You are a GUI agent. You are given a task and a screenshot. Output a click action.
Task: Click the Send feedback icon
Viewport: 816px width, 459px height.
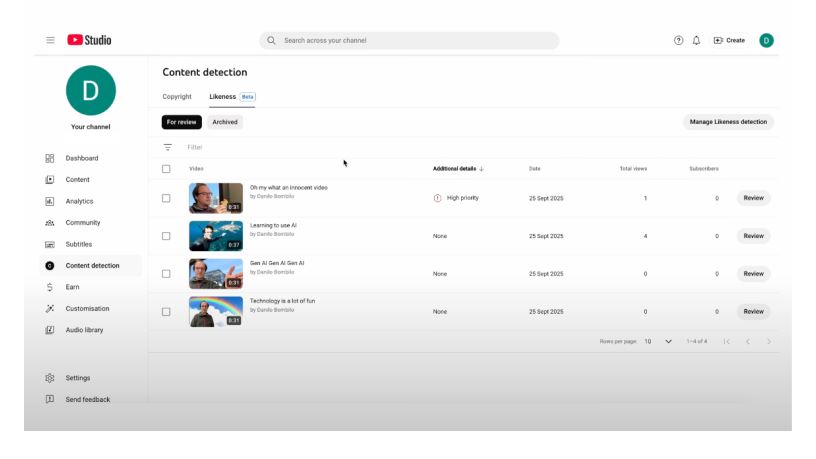click(49, 399)
